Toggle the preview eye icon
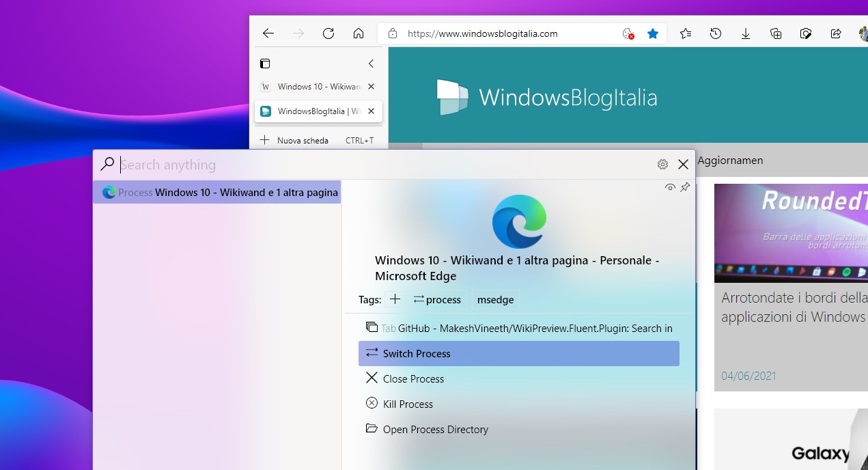 (x=670, y=187)
